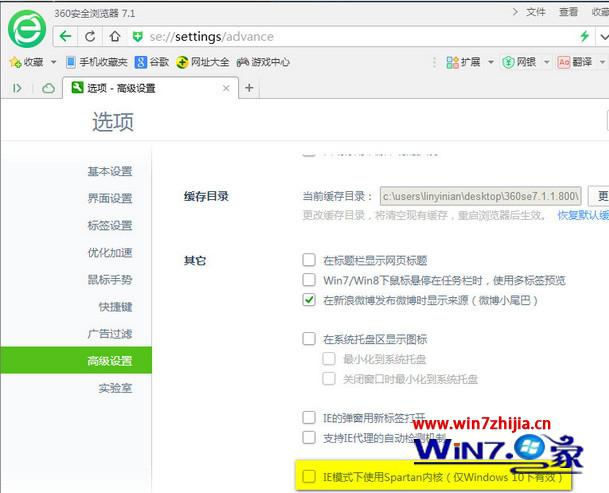The height and width of the screenshot is (493, 609).
Task: Open the 谷歌 bookmark
Action: click(152, 62)
